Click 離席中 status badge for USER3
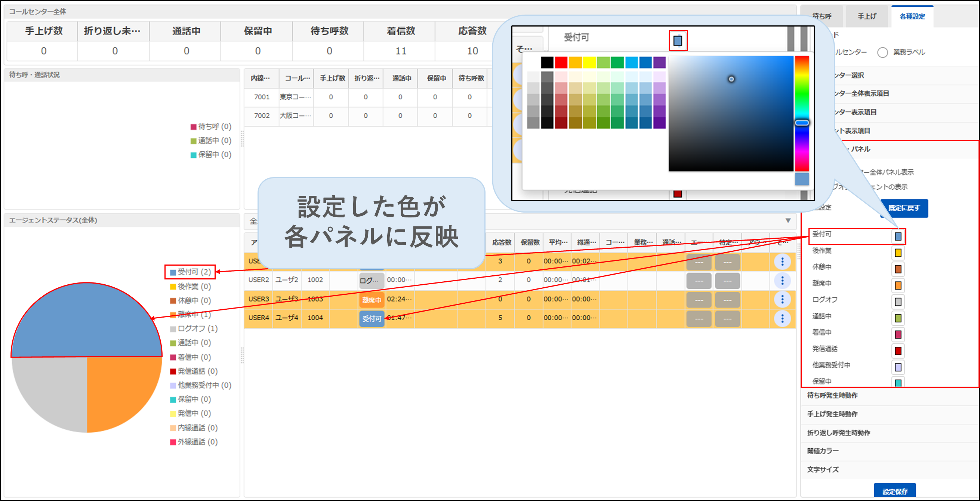The image size is (980, 501). (x=371, y=300)
